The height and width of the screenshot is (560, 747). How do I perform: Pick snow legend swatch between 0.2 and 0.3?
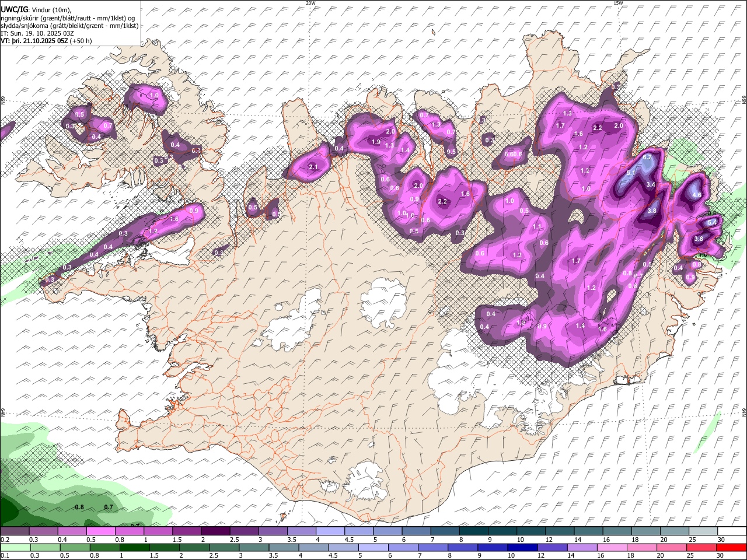coord(15,531)
